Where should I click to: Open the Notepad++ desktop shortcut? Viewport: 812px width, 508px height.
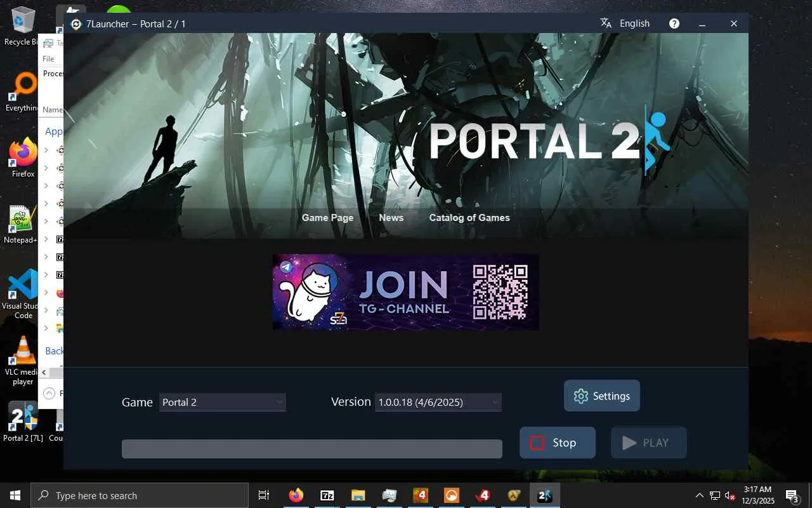click(x=23, y=225)
